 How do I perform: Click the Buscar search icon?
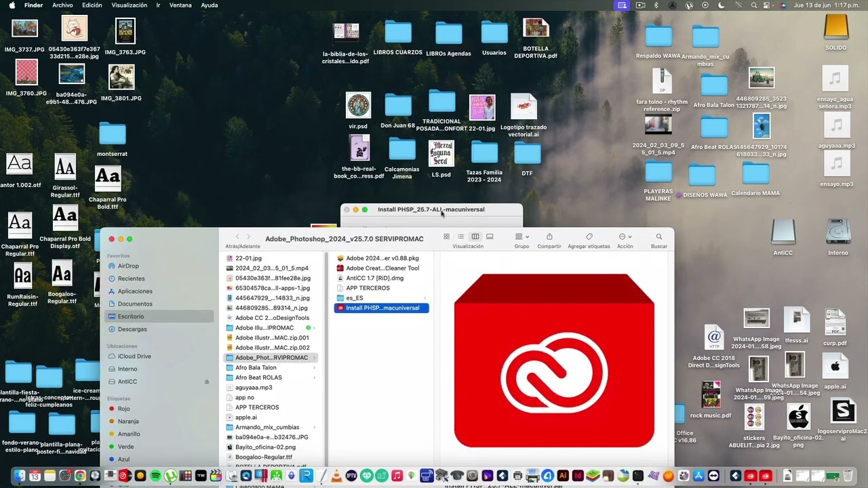pos(659,237)
